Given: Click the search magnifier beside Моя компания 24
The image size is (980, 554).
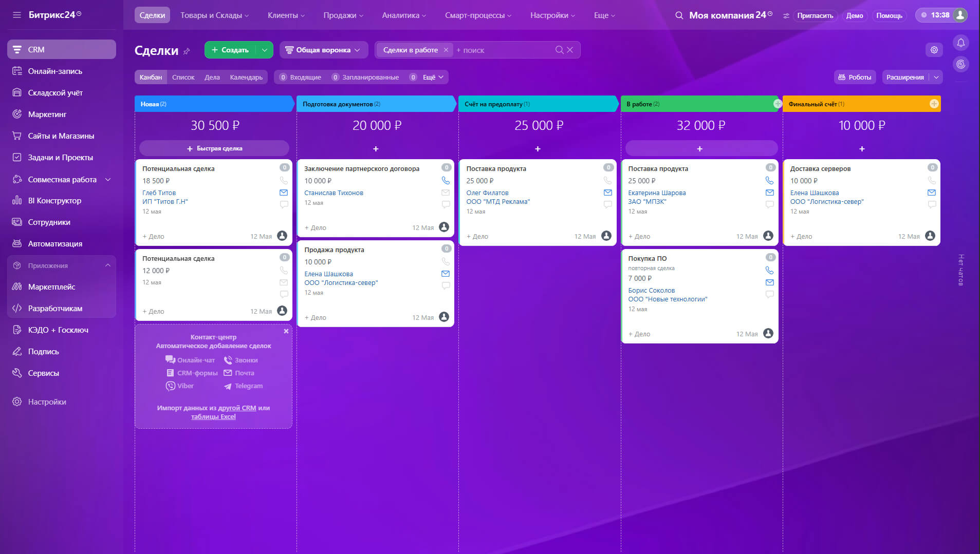Looking at the screenshot, I should coord(679,15).
